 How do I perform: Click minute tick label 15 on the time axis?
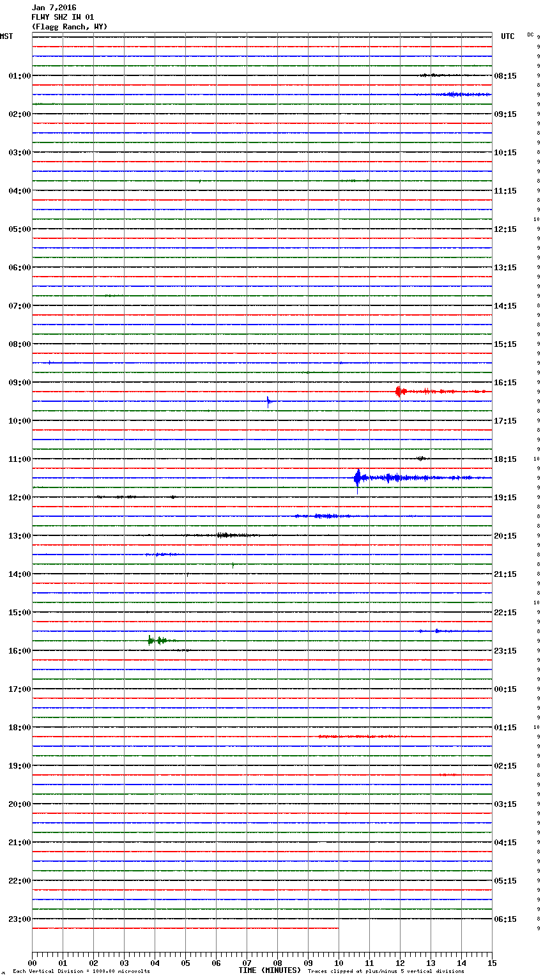(492, 963)
